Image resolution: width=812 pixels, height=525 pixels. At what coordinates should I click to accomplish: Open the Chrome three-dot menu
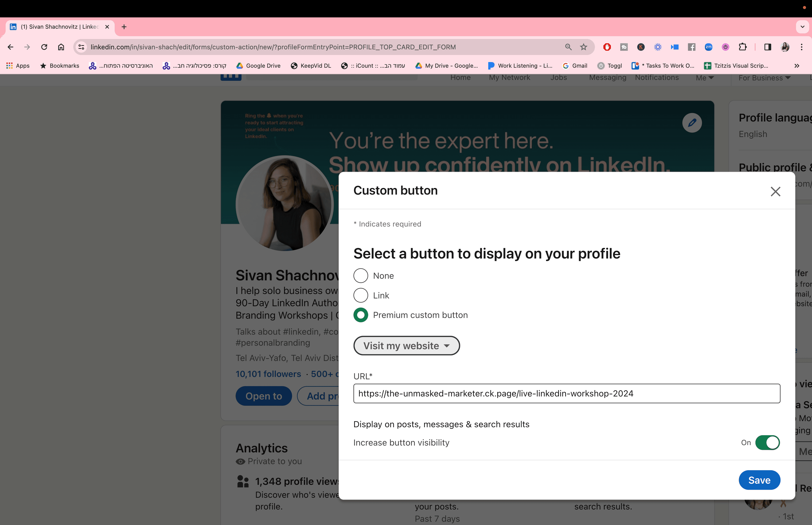[802, 47]
